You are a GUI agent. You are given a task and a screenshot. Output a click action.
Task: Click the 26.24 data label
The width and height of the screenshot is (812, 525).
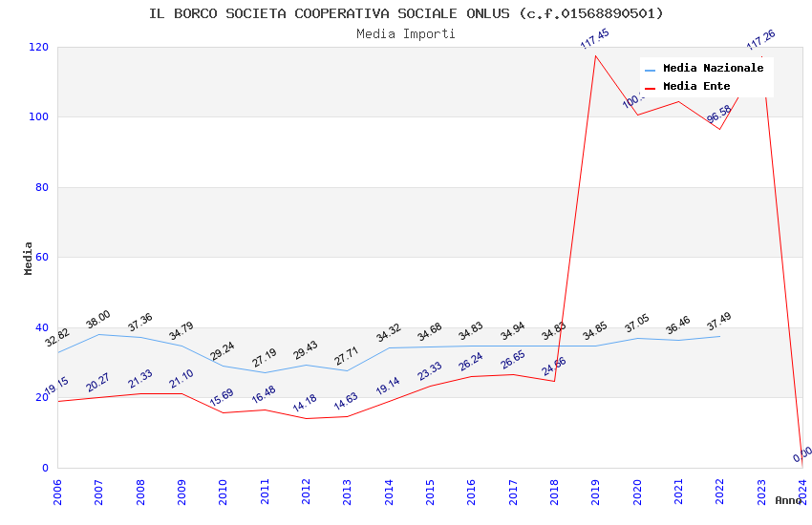click(x=471, y=362)
